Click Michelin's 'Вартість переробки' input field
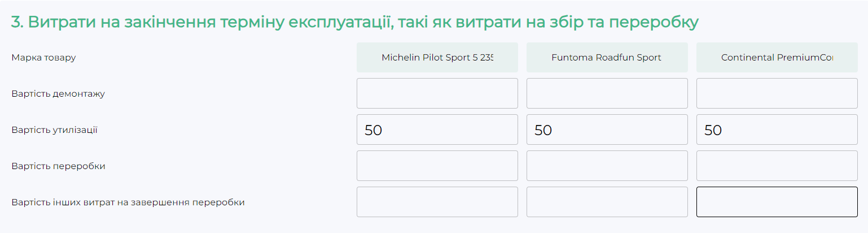This screenshot has height=233, width=868. [x=437, y=166]
